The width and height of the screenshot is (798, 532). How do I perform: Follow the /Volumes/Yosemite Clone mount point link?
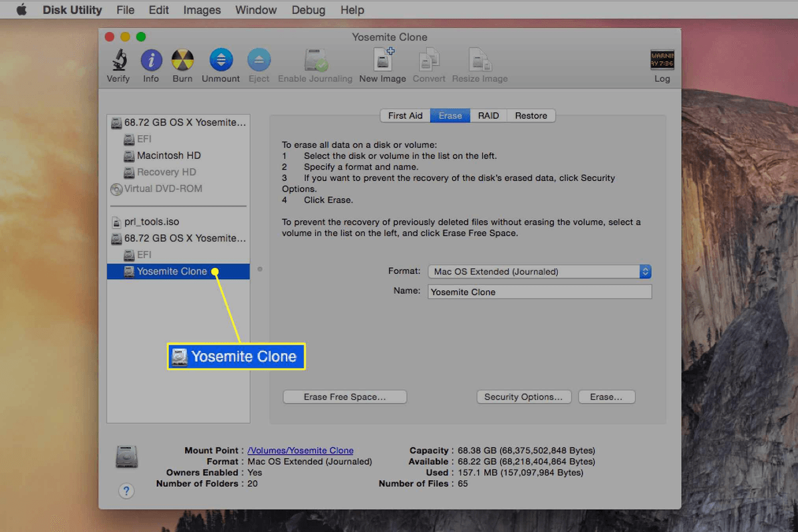pos(300,450)
